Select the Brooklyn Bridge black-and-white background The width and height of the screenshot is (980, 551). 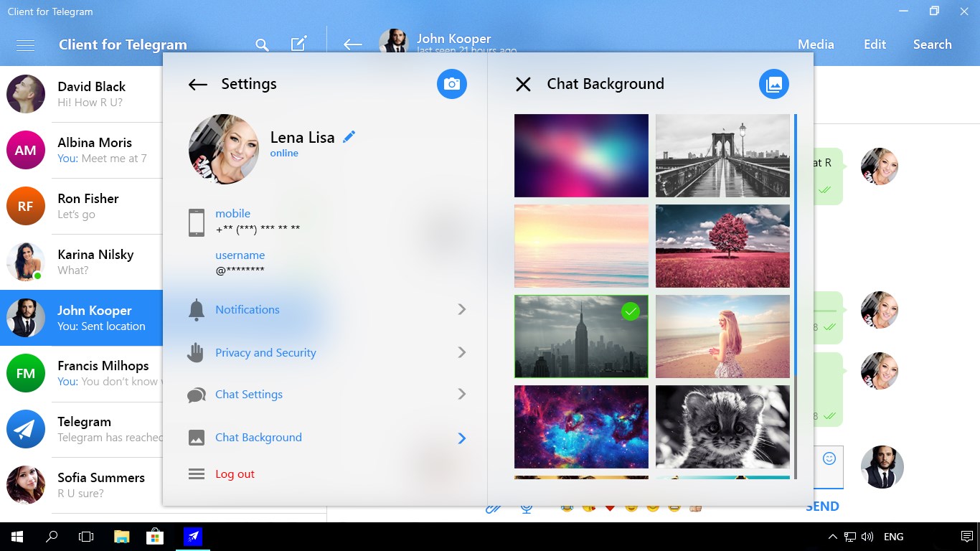point(722,156)
